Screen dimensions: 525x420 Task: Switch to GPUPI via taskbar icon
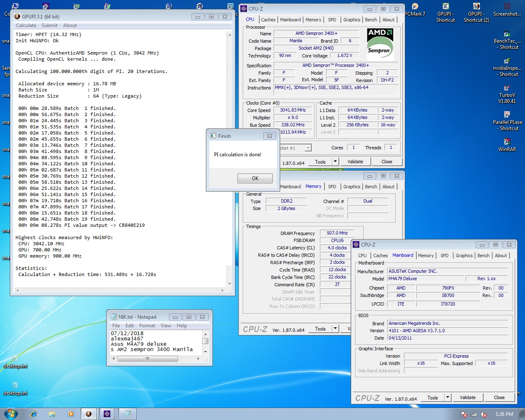click(89, 414)
